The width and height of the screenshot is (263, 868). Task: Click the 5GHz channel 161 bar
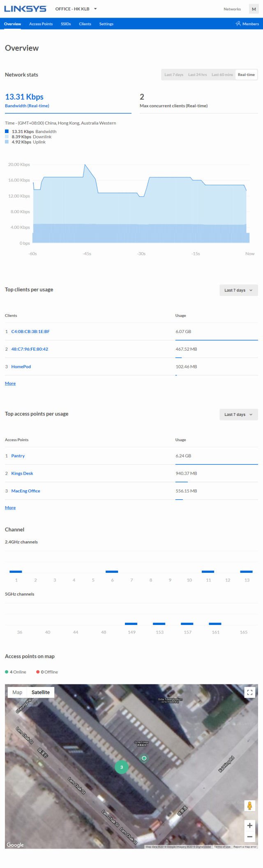pos(215,624)
